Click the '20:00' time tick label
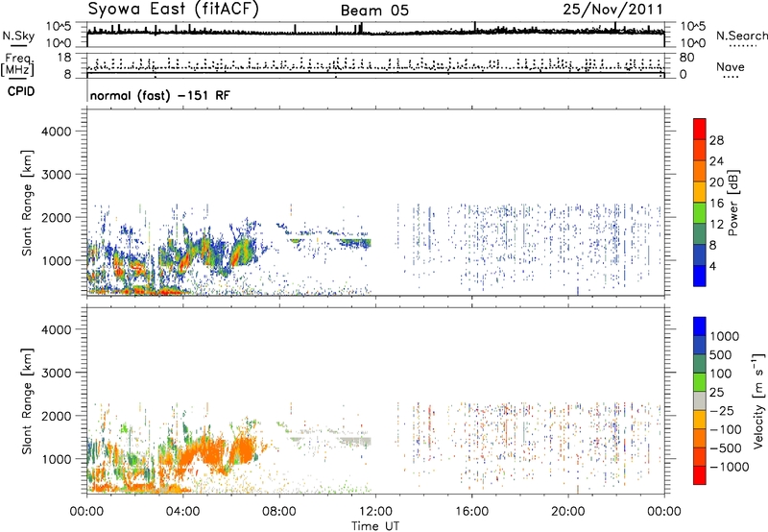 (567, 512)
